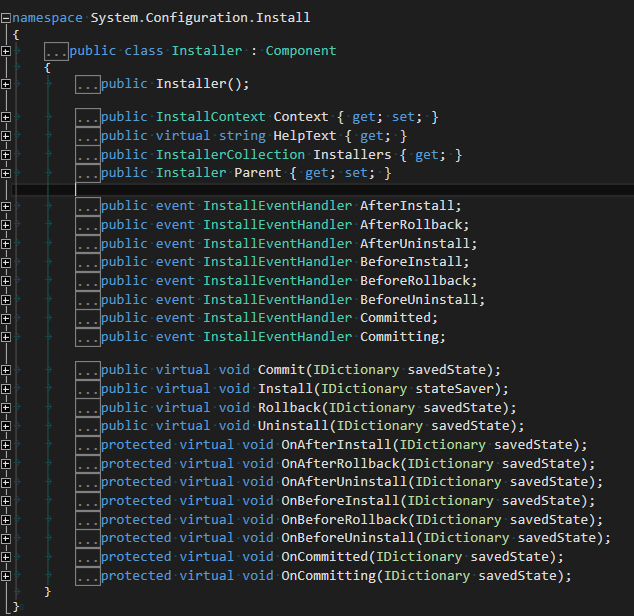Click the InstallerCollection type name
Viewport: 634px width, 616px height.
tap(230, 155)
